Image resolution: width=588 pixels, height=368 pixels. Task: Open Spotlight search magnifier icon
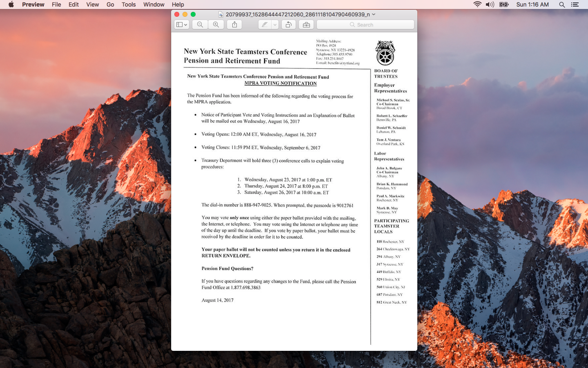[562, 4]
